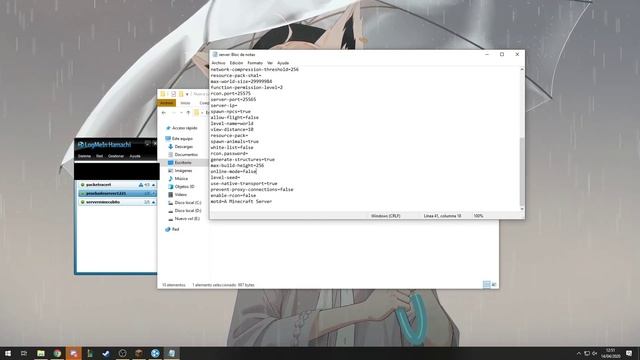The image size is (640, 360).
Task: Open Documentos folder in Explorer sidebar
Action: coord(183,155)
